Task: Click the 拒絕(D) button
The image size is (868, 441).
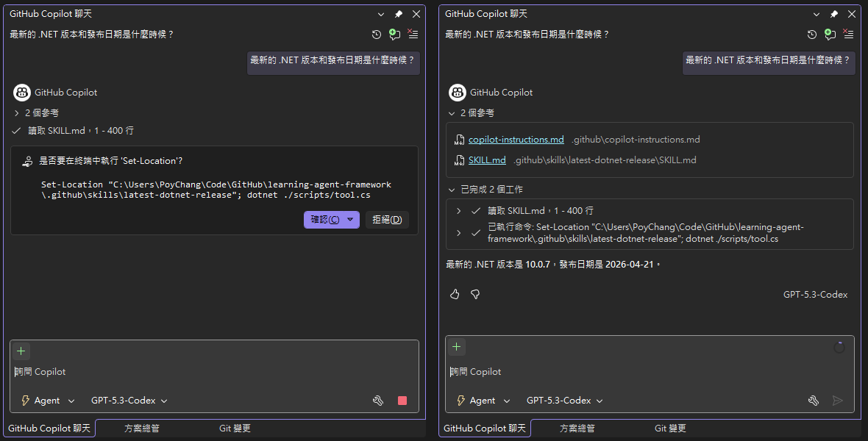Action: [387, 220]
